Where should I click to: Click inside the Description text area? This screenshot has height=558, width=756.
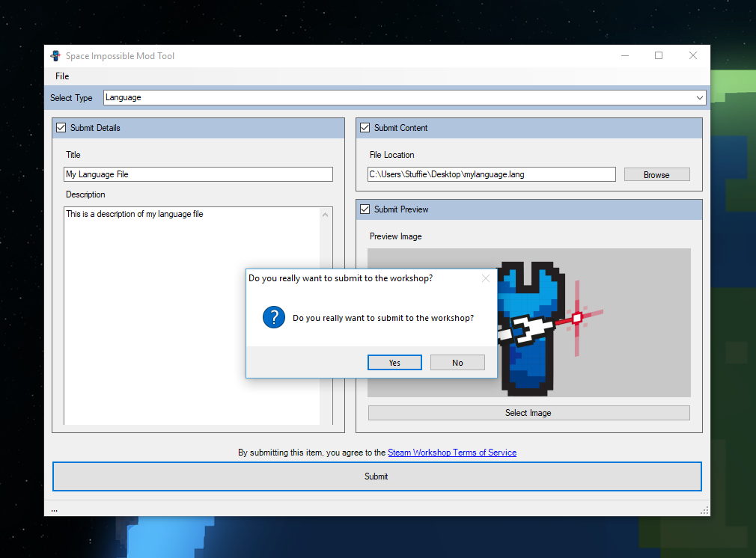coord(192,316)
